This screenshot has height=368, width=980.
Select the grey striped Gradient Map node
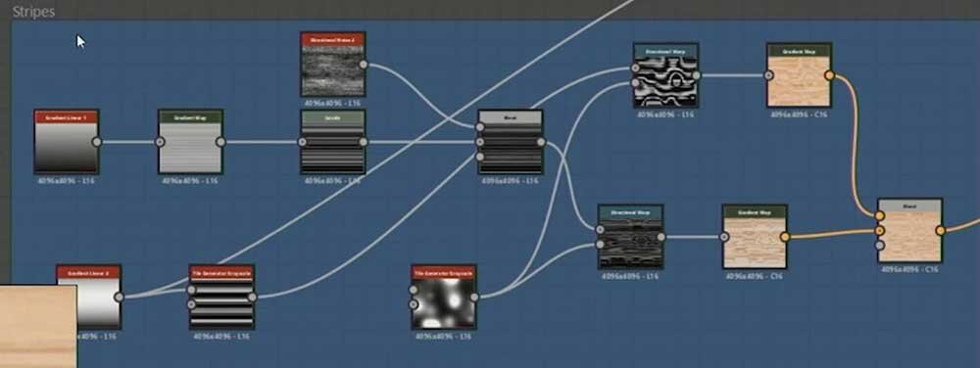click(191, 142)
